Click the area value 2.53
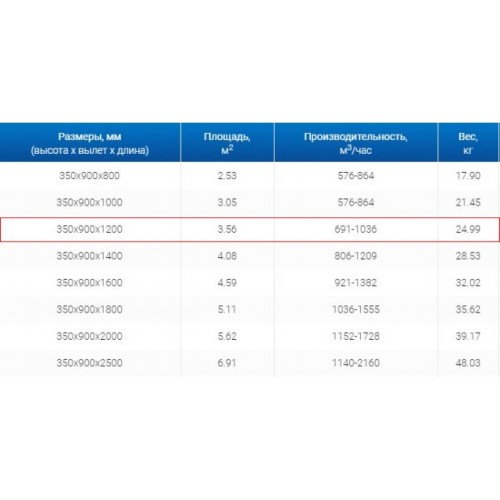The image size is (500, 500). (227, 176)
